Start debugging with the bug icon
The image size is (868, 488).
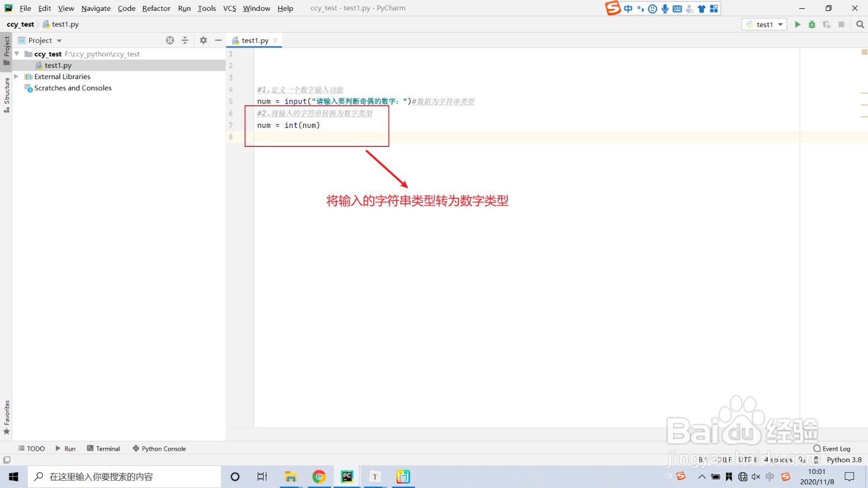click(x=812, y=24)
